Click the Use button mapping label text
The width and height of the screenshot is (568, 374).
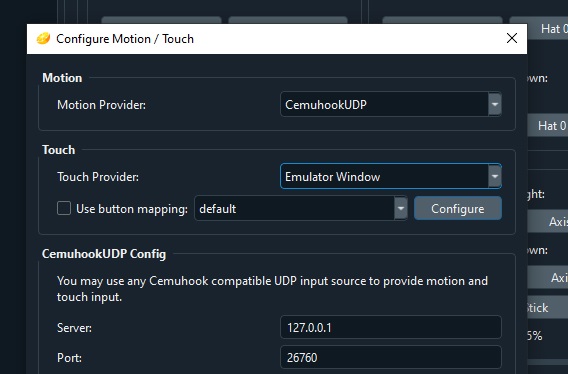pos(132,209)
